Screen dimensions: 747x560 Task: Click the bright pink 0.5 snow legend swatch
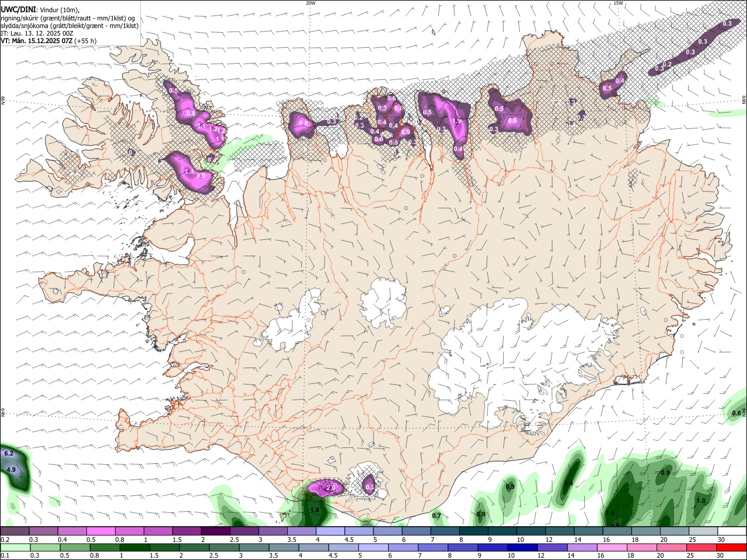(100, 531)
